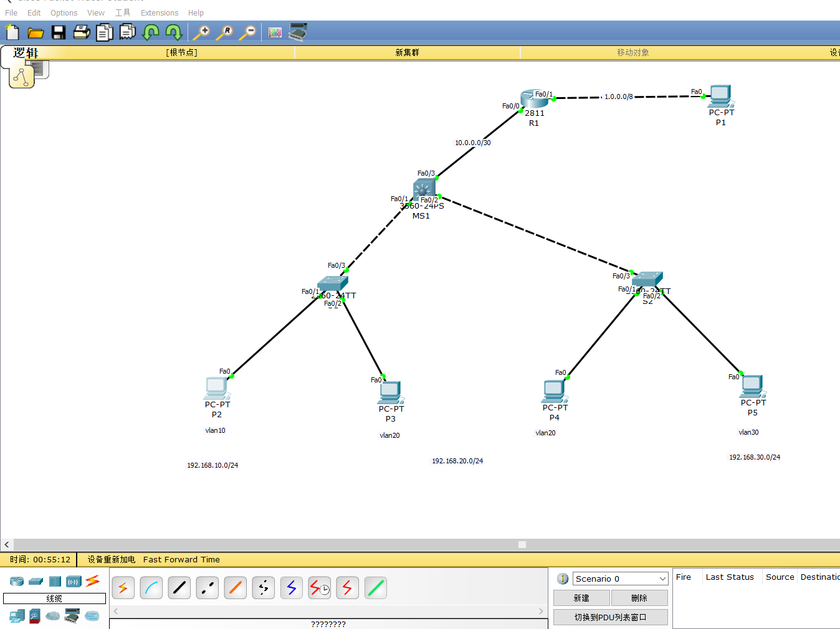
Task: Choose the red Serial DTE cable
Action: 348,588
